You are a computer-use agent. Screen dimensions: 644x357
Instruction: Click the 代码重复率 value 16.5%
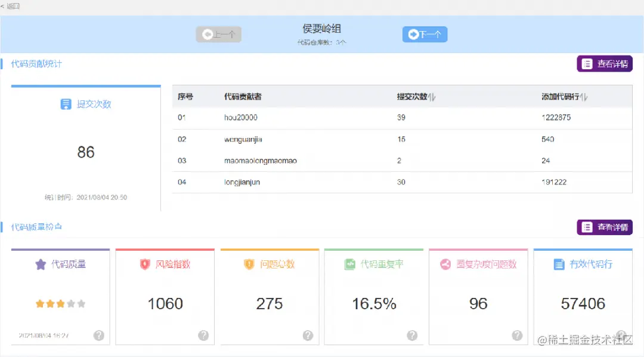click(x=374, y=304)
